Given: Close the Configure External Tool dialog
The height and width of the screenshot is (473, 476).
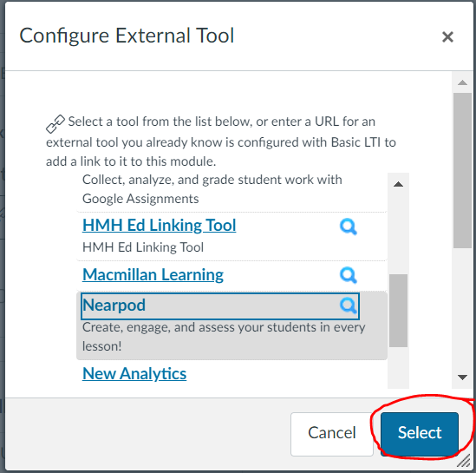Looking at the screenshot, I should pos(447,37).
